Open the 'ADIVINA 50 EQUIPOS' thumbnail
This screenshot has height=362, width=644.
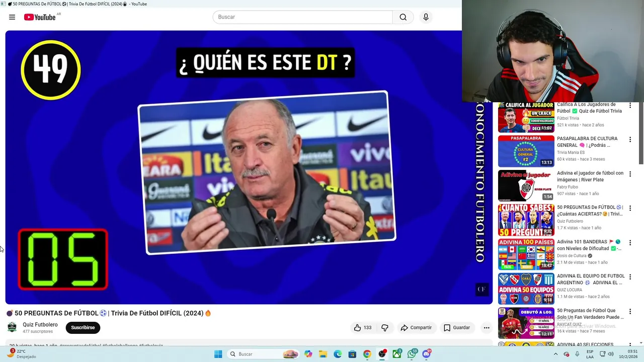[526, 289]
